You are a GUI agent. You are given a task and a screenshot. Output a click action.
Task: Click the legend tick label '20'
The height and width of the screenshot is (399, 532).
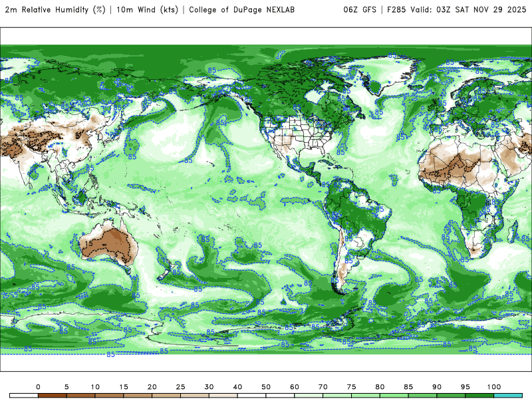pyautogui.click(x=152, y=387)
